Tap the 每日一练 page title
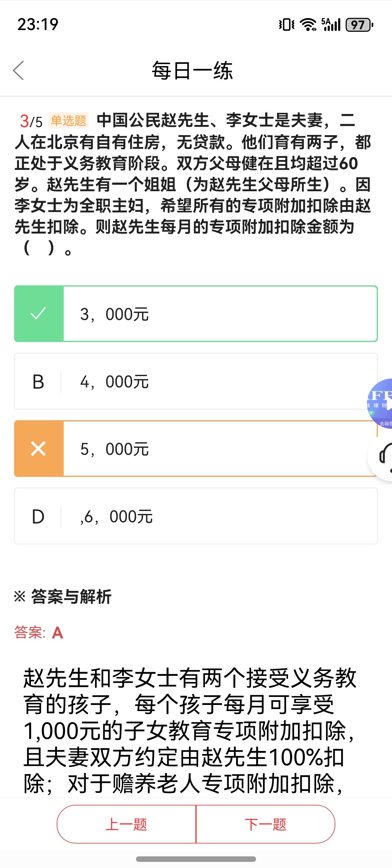Viewport: 392px width, 868px height. (x=192, y=70)
